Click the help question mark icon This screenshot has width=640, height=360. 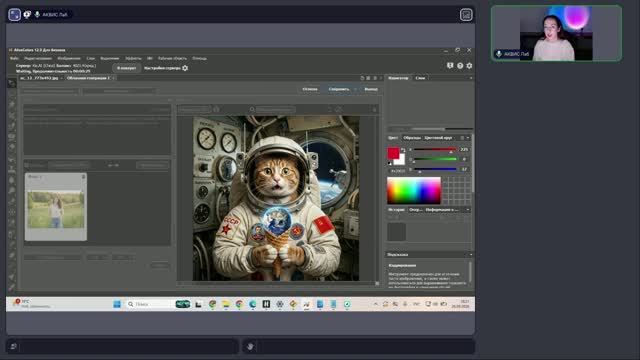pyautogui.click(x=460, y=66)
